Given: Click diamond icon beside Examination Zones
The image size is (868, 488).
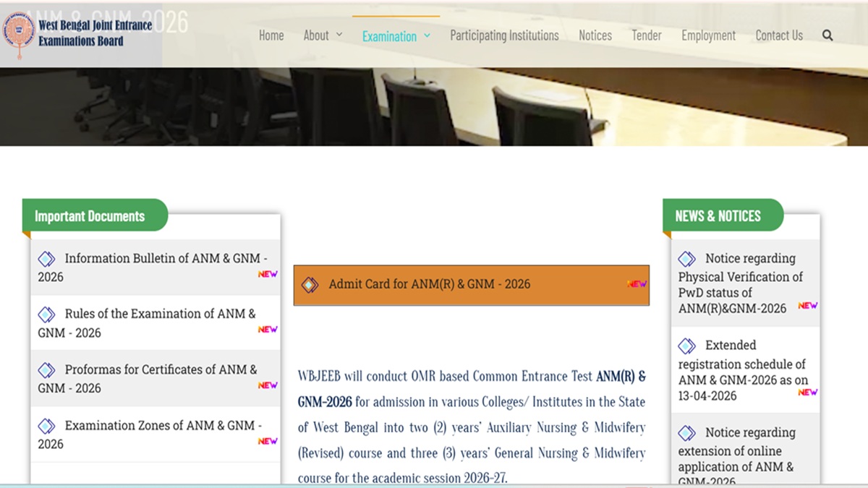Looking at the screenshot, I should tap(46, 426).
